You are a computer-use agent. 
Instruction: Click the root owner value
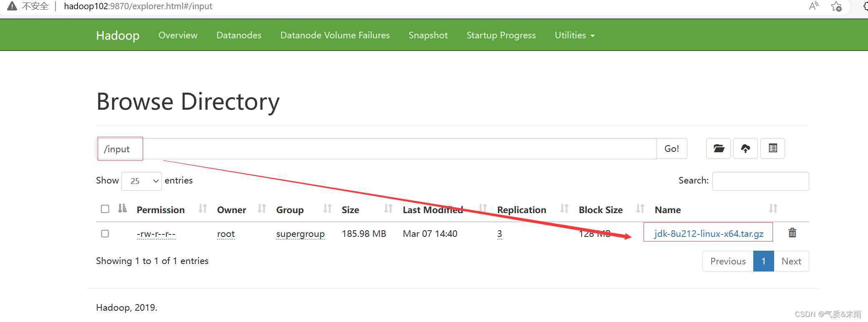pos(226,234)
